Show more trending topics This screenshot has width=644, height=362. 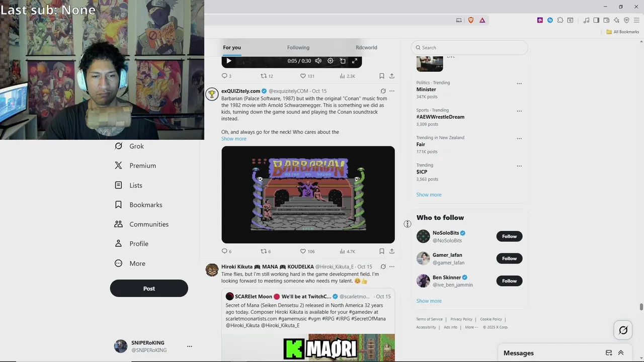[429, 195]
